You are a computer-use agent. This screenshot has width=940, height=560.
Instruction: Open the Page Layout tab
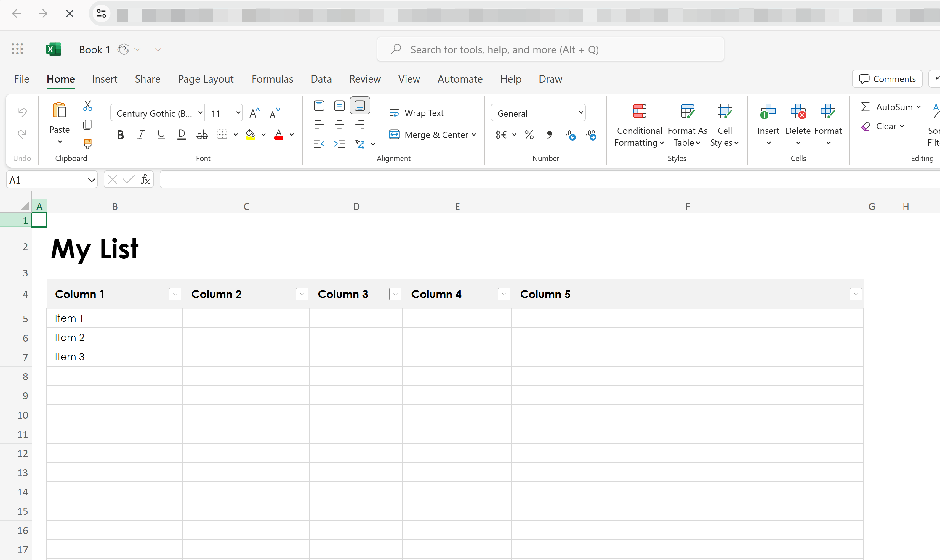[x=205, y=79]
